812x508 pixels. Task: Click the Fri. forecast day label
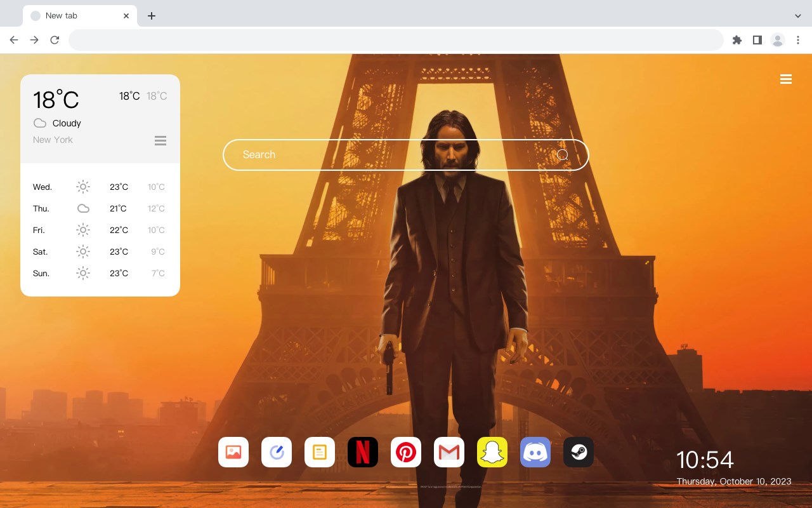[x=39, y=230]
